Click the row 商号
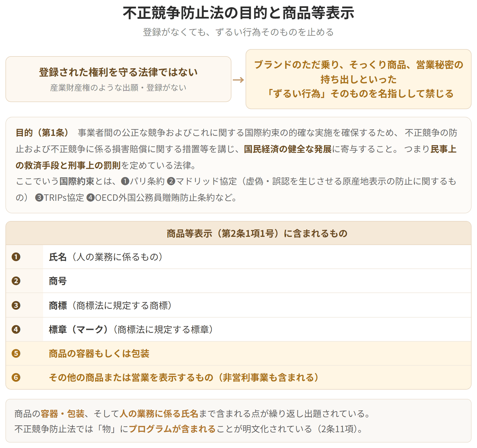The width and height of the screenshot is (477, 448). 238,281
